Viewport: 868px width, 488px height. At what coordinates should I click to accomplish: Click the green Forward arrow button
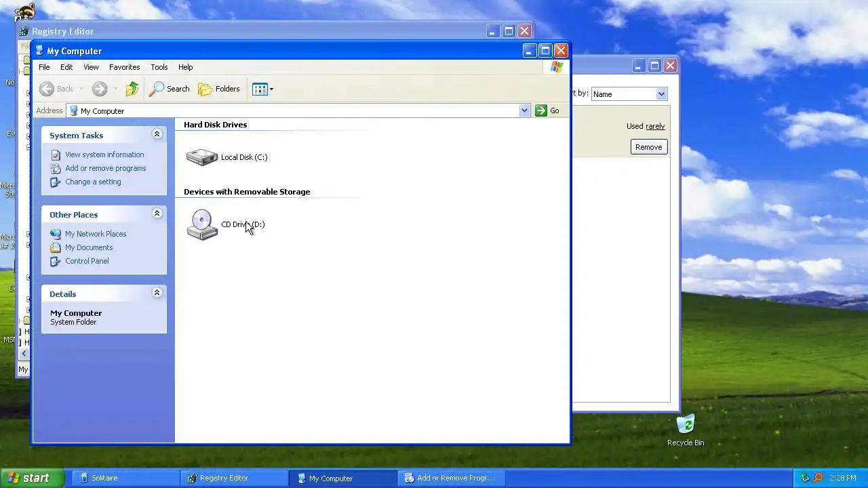point(100,89)
